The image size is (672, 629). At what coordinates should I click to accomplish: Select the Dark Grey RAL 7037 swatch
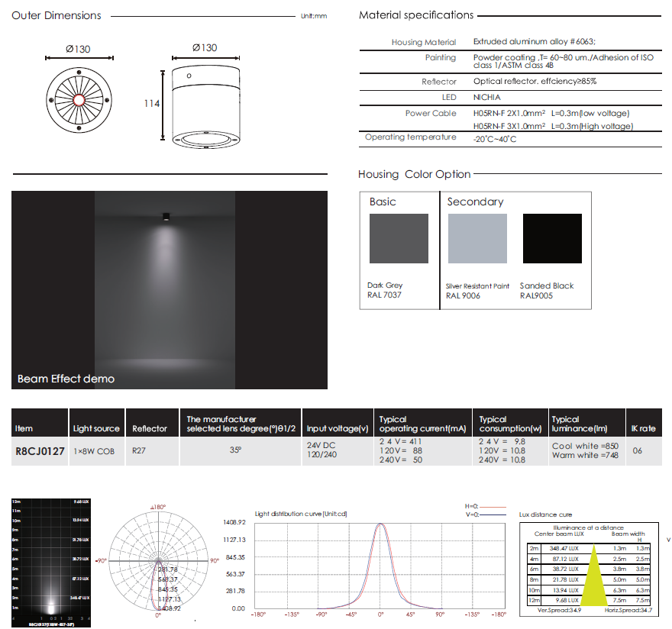pyautogui.click(x=399, y=239)
